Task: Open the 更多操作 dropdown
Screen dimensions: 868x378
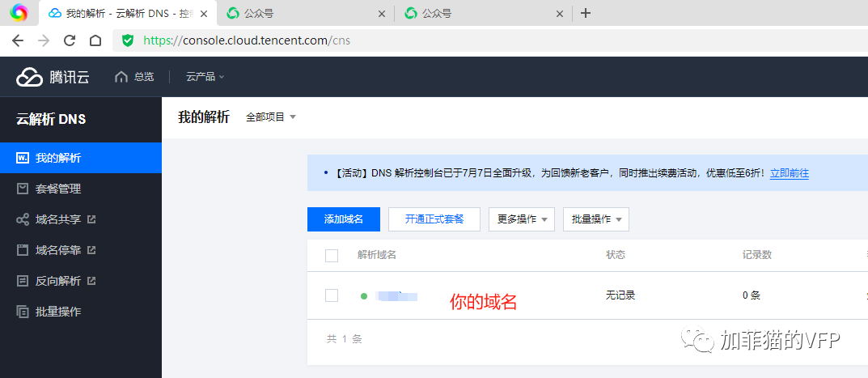Action: (522, 219)
